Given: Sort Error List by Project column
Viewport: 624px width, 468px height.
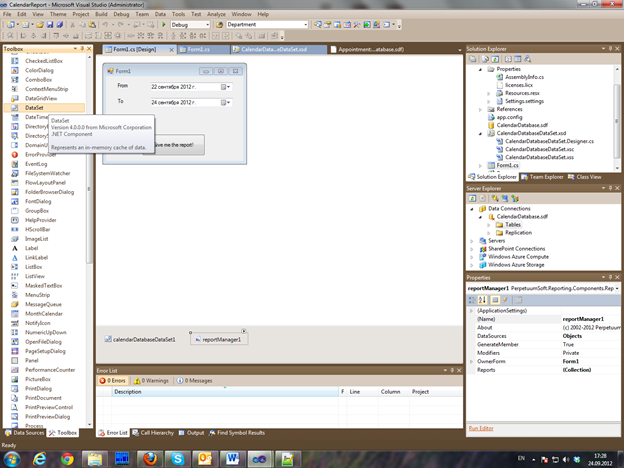Looking at the screenshot, I should point(436,392).
